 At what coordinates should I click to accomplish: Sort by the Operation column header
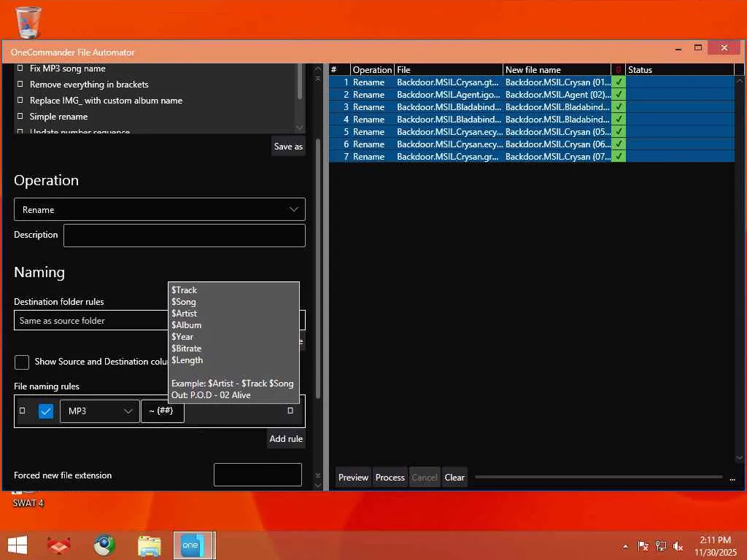pos(372,69)
